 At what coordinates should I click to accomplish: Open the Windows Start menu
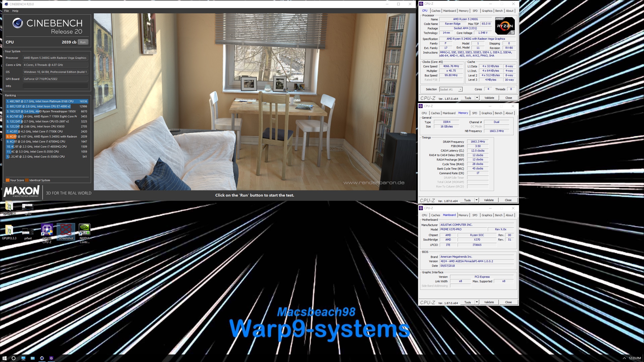pyautogui.click(x=4, y=358)
